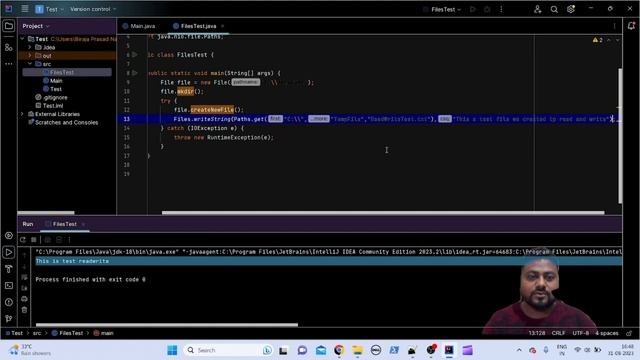Screen dimensions: 640x360
Task: Open the Project view dropdown
Action: 36,26
